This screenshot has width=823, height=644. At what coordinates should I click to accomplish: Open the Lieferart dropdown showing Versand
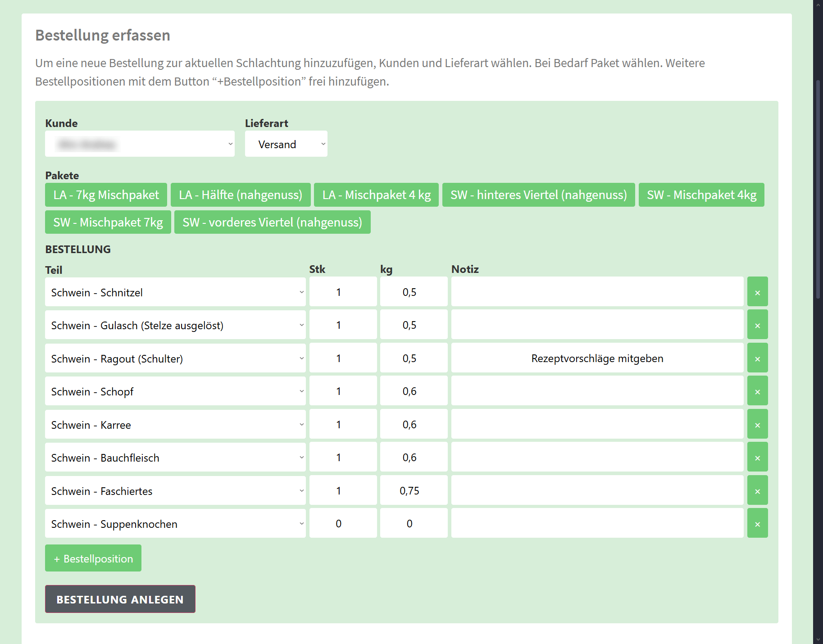click(x=286, y=144)
